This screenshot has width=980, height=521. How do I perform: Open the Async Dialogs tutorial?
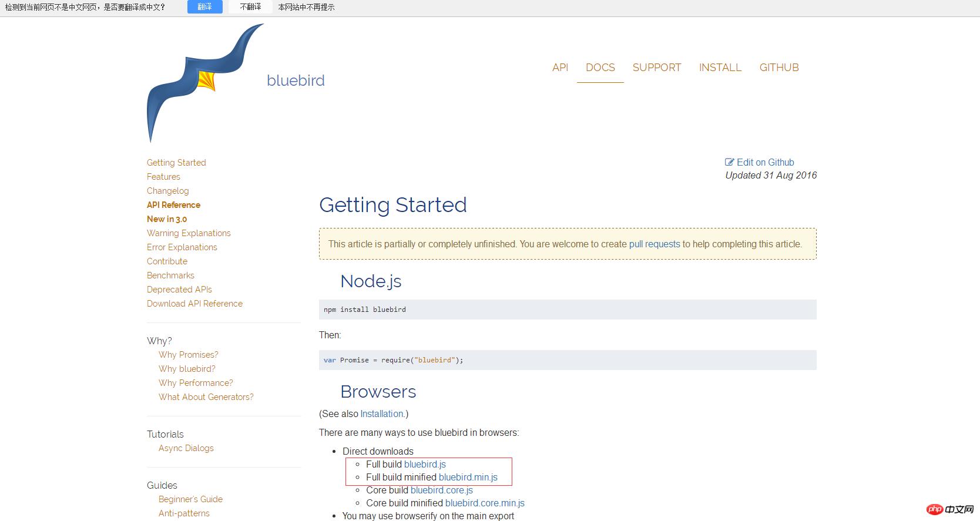coord(186,448)
